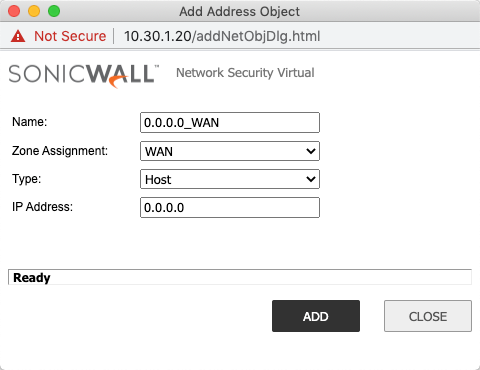
Task: Maximize the window using the green button
Action: (54, 11)
